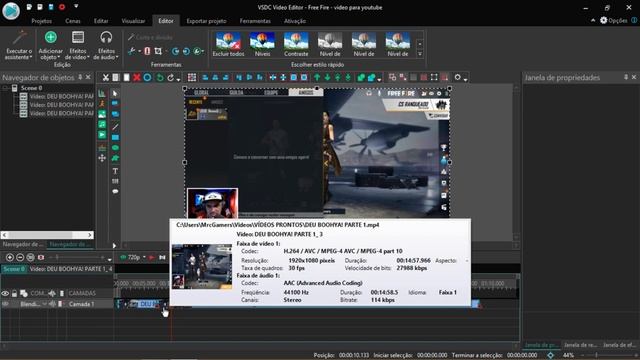The height and width of the screenshot is (360, 640).
Task: Expand vertical tools panel bottom arrow
Action: (x=114, y=246)
